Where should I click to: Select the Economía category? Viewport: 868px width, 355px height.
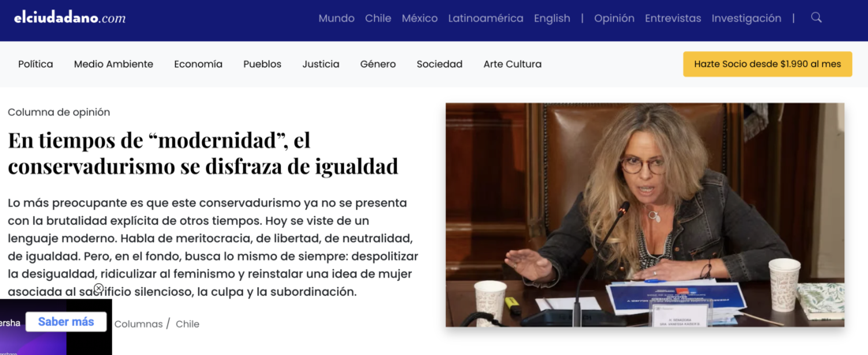[x=198, y=64]
